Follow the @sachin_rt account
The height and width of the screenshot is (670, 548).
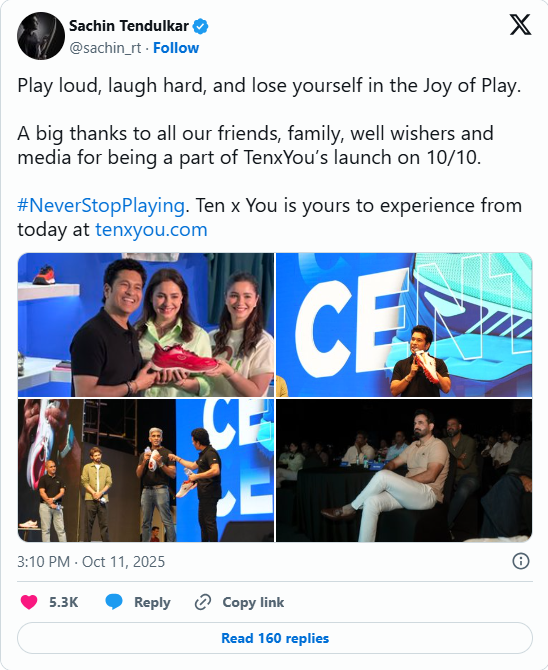176,48
